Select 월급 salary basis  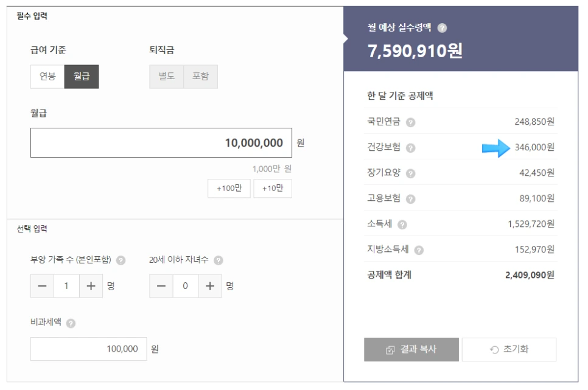82,77
